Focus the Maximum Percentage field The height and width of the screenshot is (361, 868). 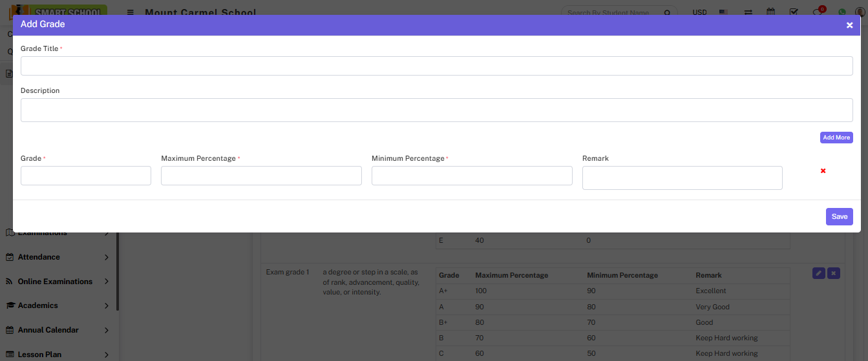(261, 176)
